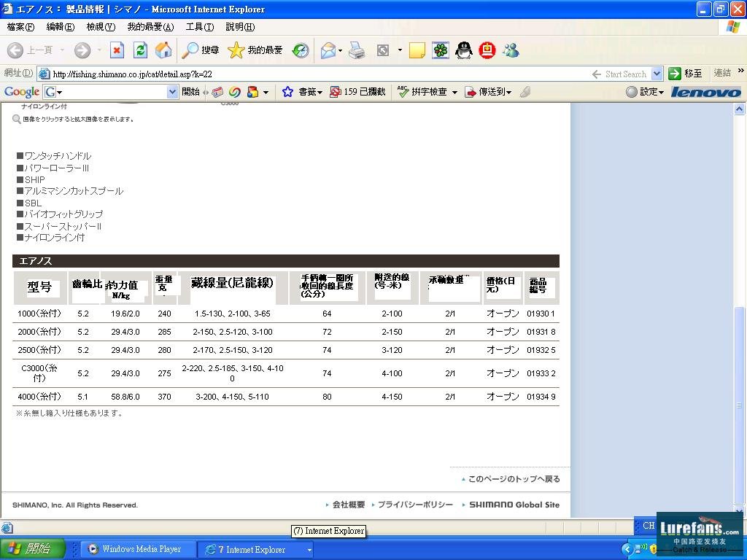The width and height of the screenshot is (747, 560).
Task: Click the History toolbar icon
Action: tap(301, 50)
